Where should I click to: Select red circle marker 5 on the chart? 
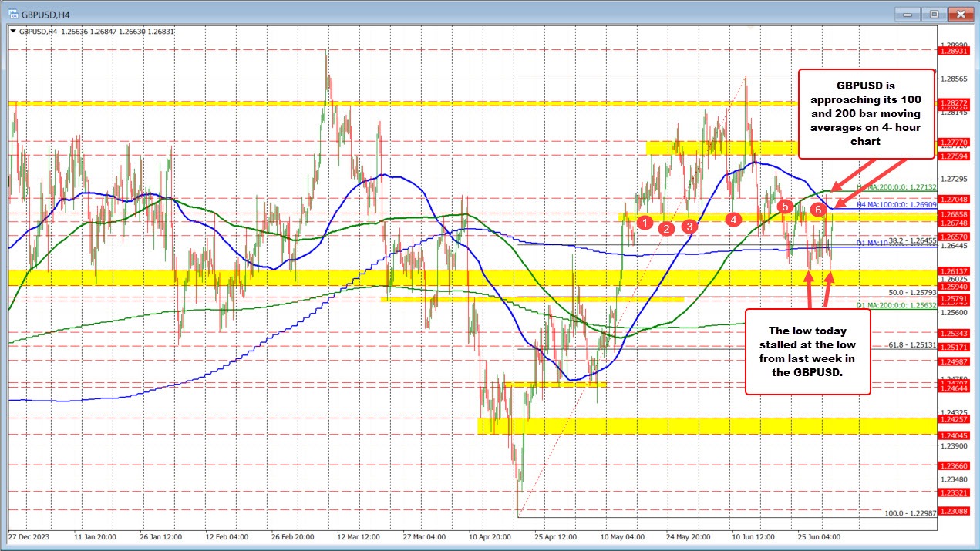pyautogui.click(x=786, y=207)
